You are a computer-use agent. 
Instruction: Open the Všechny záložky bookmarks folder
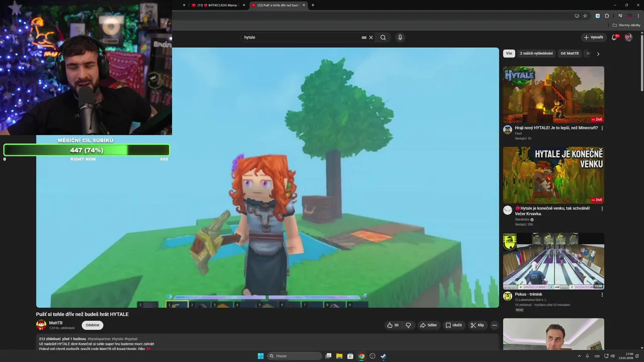627,25
